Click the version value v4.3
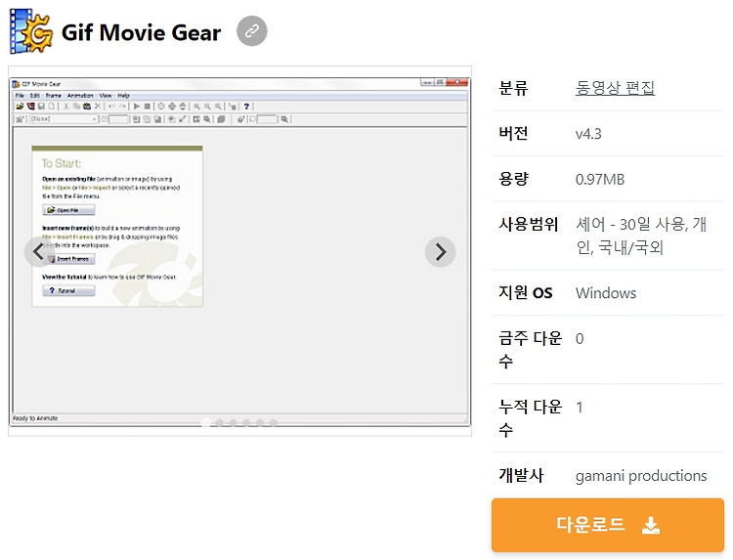 [588, 134]
